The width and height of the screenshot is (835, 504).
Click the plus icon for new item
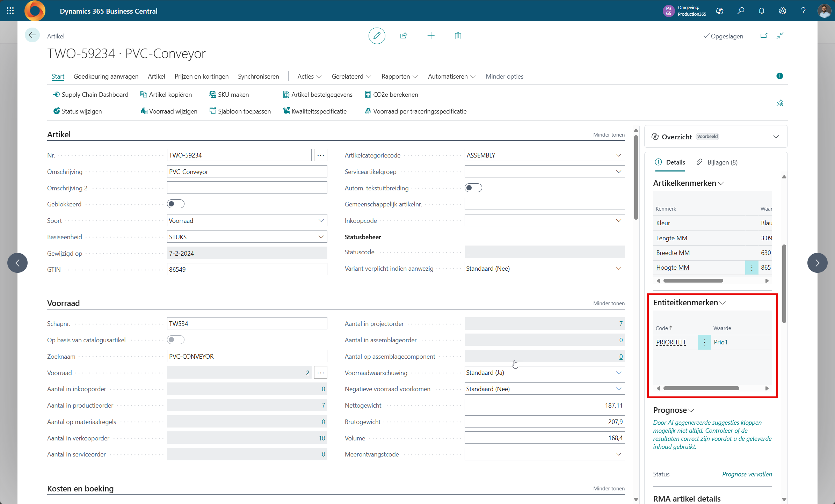point(431,36)
